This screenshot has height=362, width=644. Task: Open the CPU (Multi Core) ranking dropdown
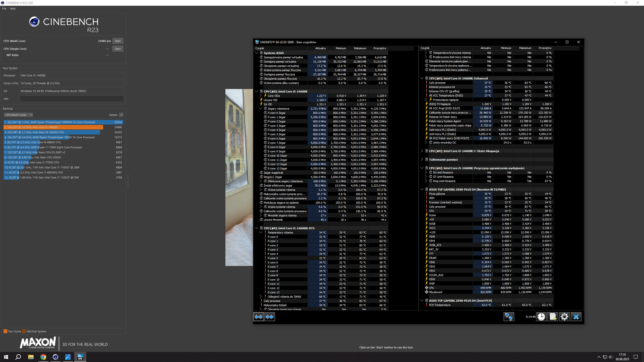click(19, 115)
